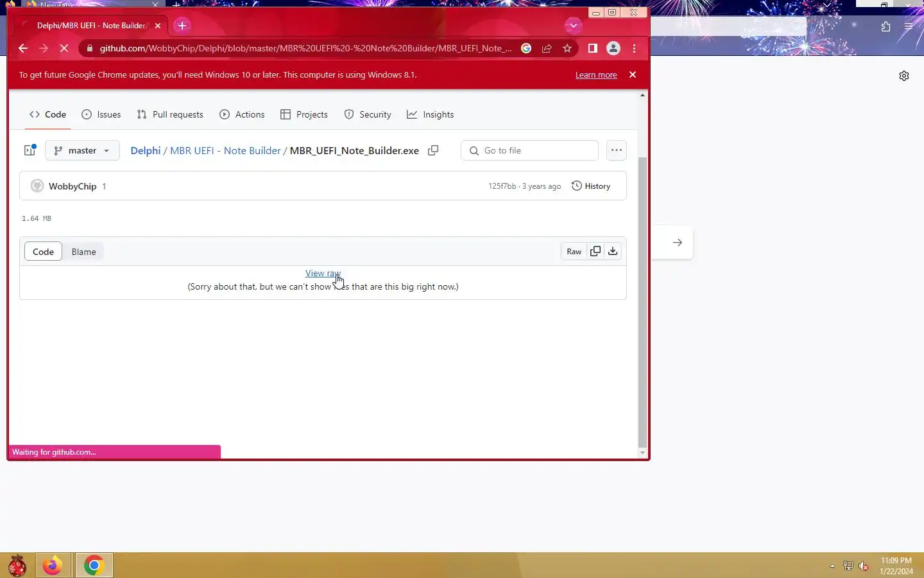Open the taskbar clock and date
The height and width of the screenshot is (578, 924).
click(896, 566)
